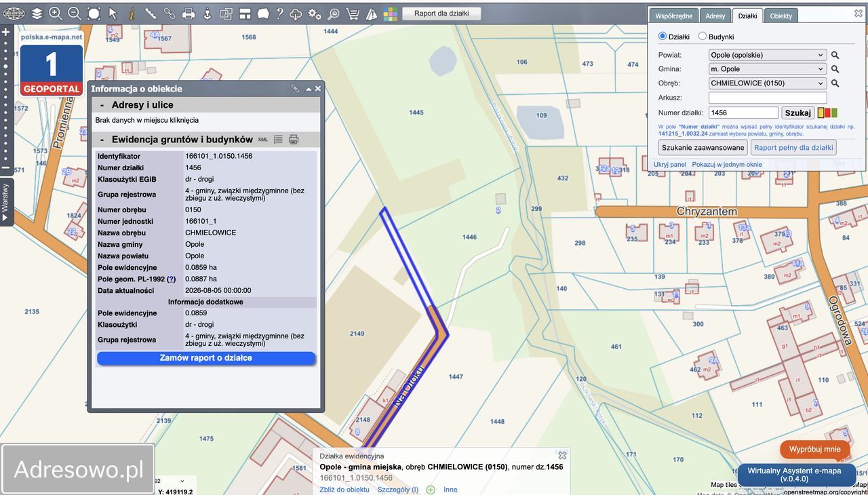The height and width of the screenshot is (495, 868).
Task: Click the Inne link
Action: coord(450,490)
